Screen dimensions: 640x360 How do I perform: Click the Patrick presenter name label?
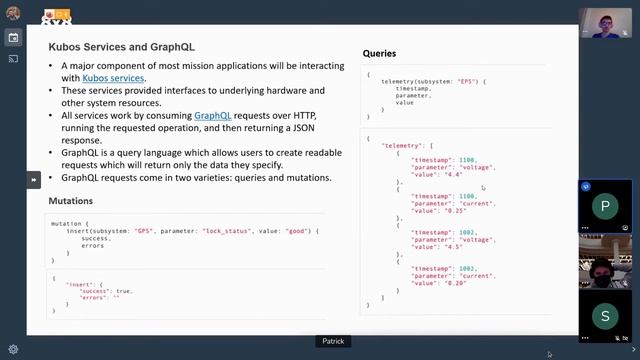333,341
